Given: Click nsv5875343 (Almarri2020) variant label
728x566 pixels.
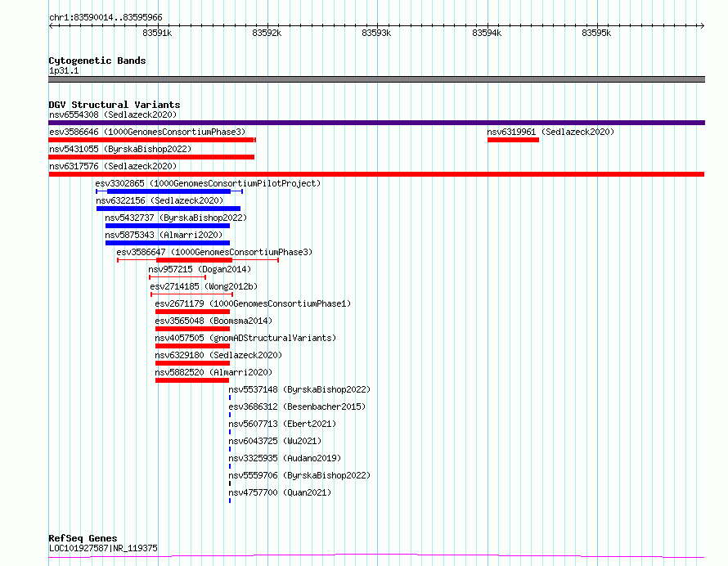Looking at the screenshot, I should click(164, 235).
